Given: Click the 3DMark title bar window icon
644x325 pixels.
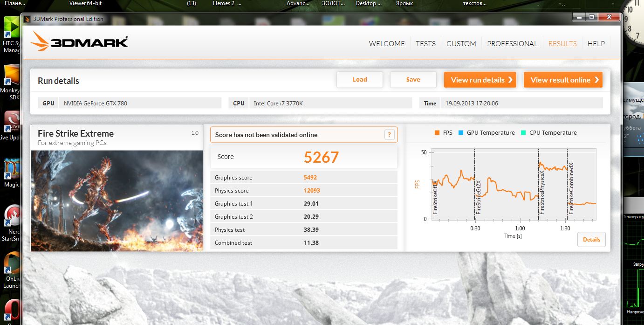Looking at the screenshot, I should 27,19.
